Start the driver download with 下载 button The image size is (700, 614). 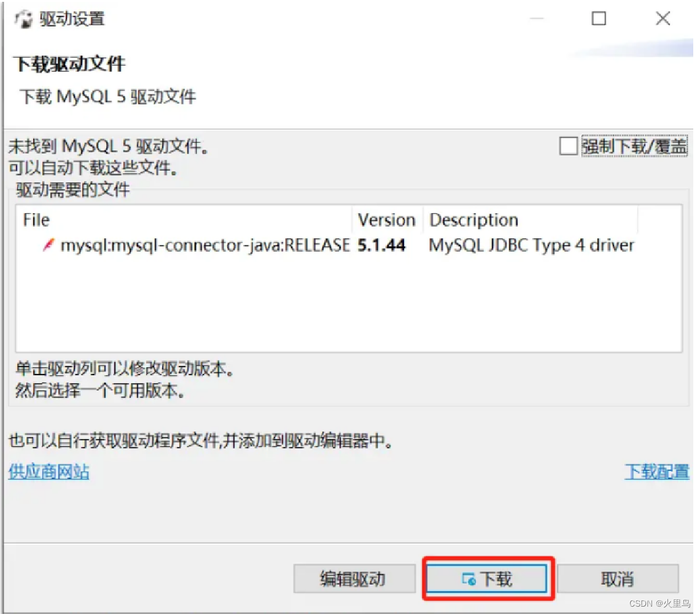point(486,579)
